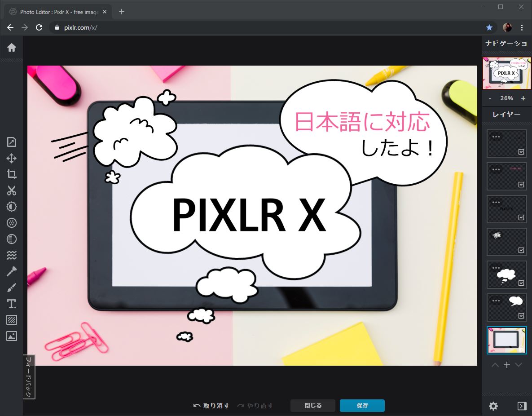Bookmark the page with the star
Image resolution: width=532 pixels, height=416 pixels.
click(x=489, y=27)
